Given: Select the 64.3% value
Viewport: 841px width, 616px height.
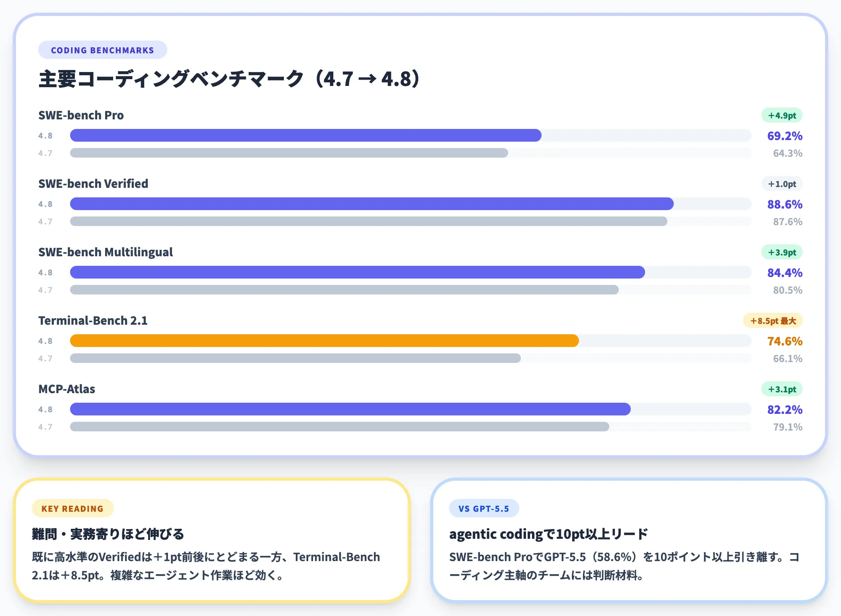Looking at the screenshot, I should click(x=787, y=153).
